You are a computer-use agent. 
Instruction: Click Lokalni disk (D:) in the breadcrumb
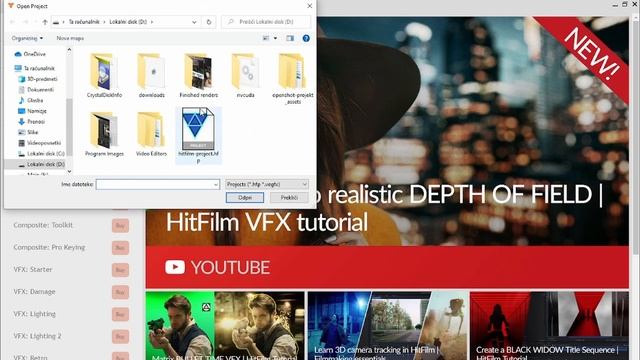coord(128,22)
